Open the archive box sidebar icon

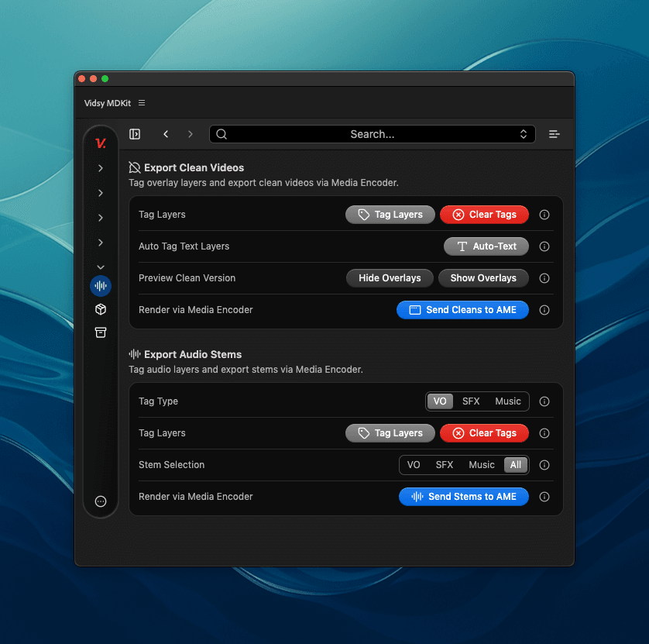pyautogui.click(x=101, y=332)
